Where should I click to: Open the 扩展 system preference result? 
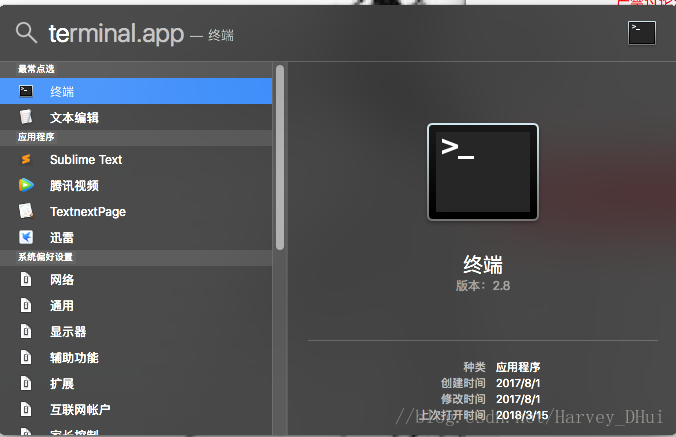coord(136,383)
